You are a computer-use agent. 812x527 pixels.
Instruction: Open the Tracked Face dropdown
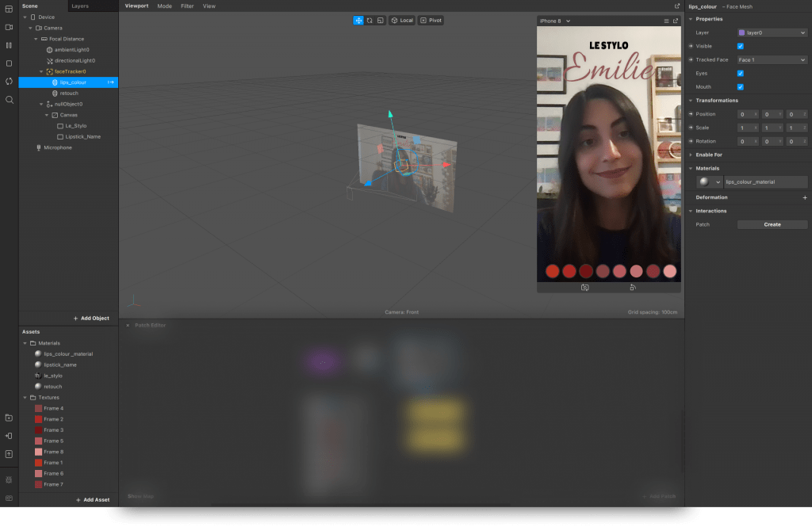(x=772, y=59)
